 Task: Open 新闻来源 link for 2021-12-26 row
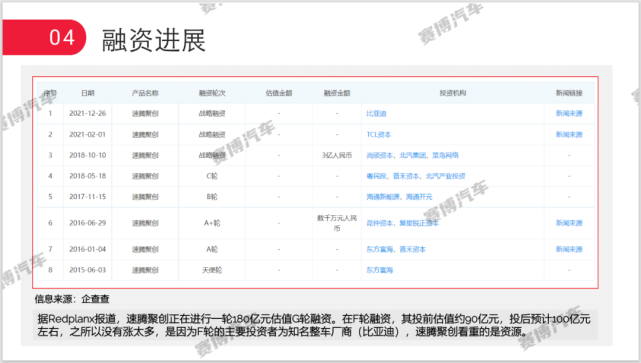[x=569, y=113]
